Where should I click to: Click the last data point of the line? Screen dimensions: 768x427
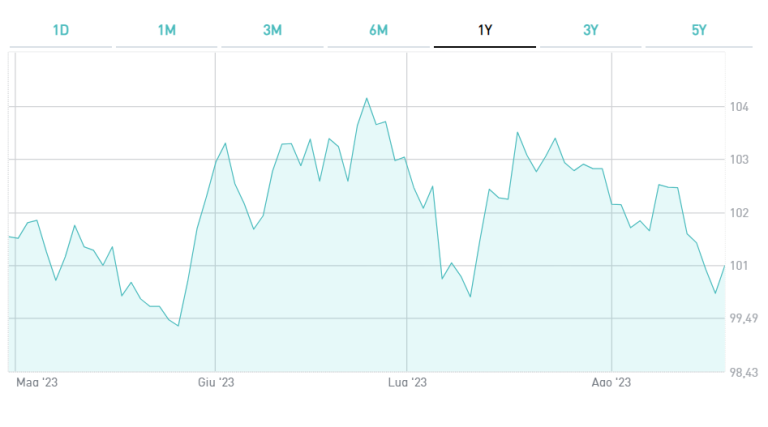(x=724, y=265)
